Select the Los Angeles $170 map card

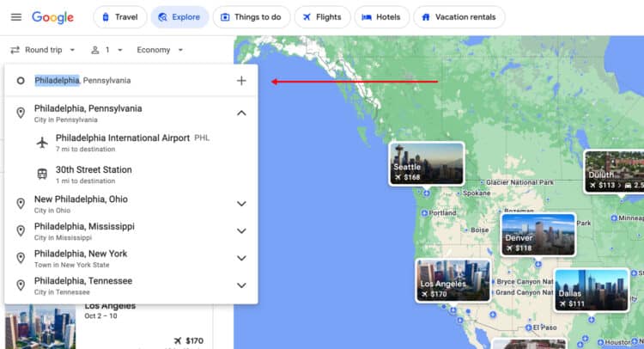click(453, 280)
